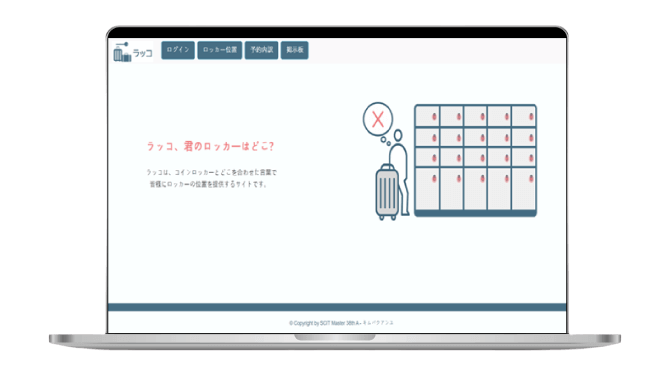Click the heading ラッコ、君のロッカーはどこ?
The image size is (672, 371).
[210, 146]
